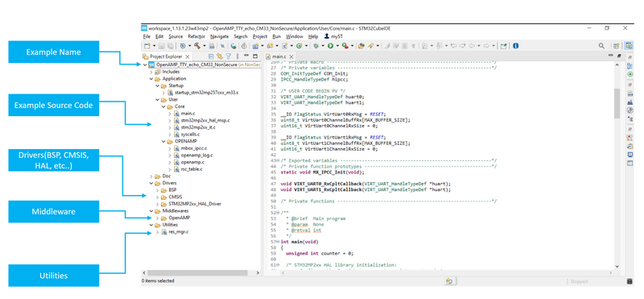Screen dimensions: 644x299
Task: Click the Open Element folder icon
Action: (361, 46)
